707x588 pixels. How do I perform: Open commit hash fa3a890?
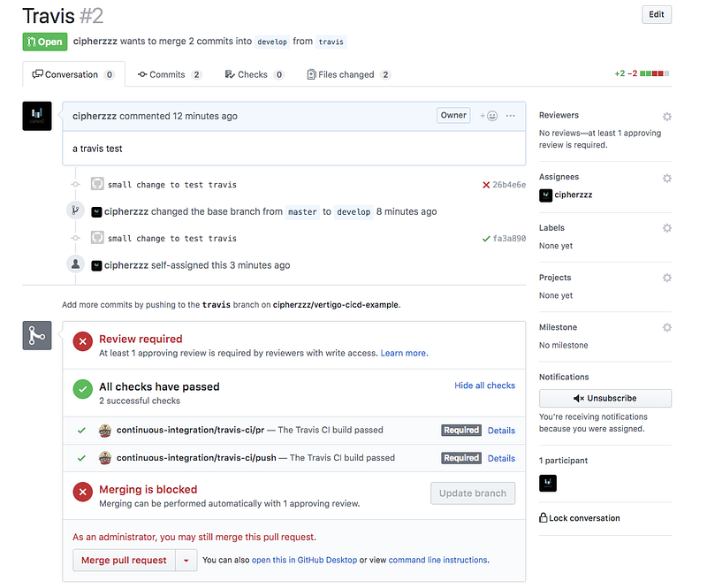click(x=509, y=238)
